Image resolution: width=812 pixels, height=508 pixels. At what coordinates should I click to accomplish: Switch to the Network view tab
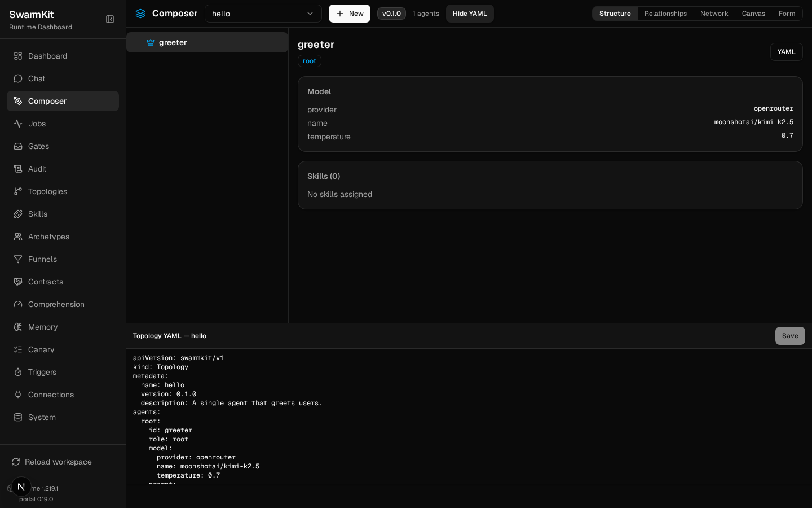[714, 14]
